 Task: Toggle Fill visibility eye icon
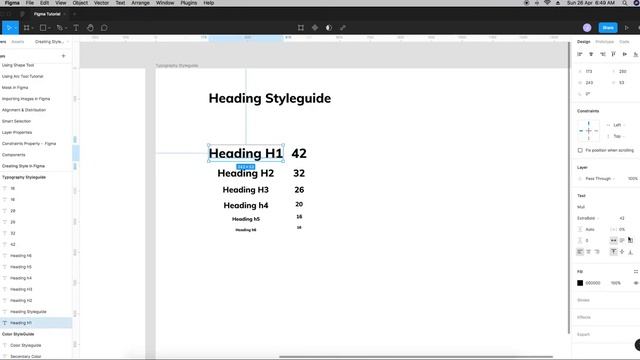pyautogui.click(x=636, y=283)
